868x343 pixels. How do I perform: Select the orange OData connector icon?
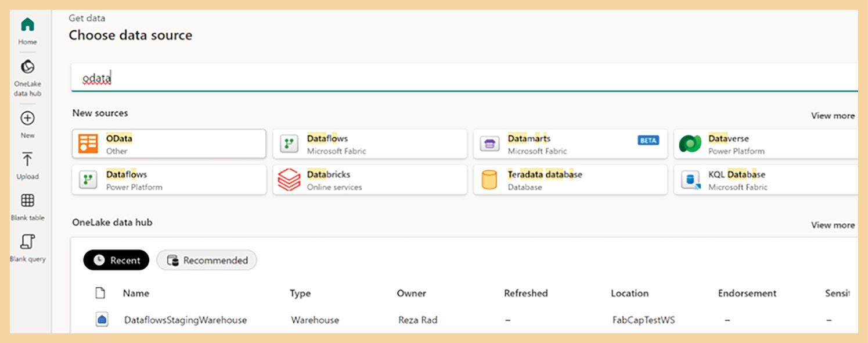tap(88, 144)
